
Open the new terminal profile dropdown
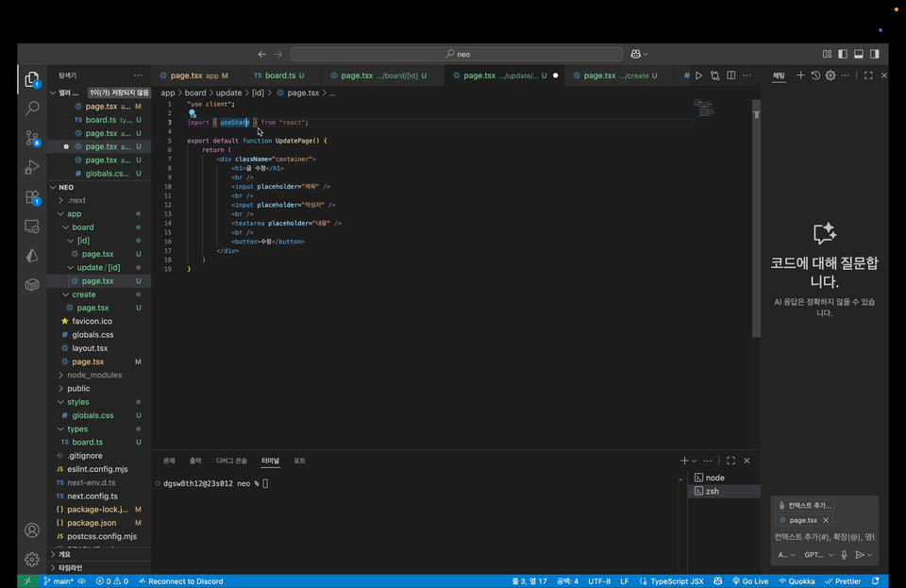click(695, 461)
